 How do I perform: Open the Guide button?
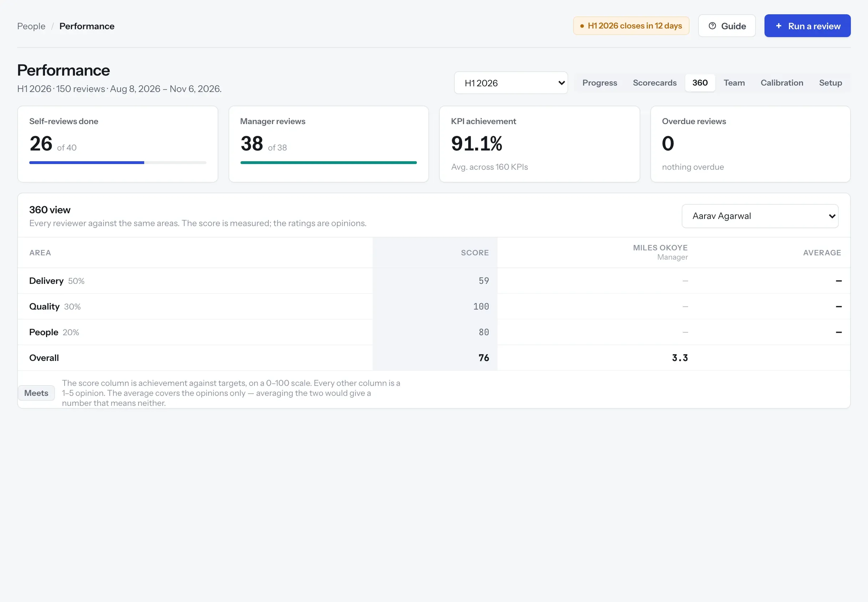727,26
